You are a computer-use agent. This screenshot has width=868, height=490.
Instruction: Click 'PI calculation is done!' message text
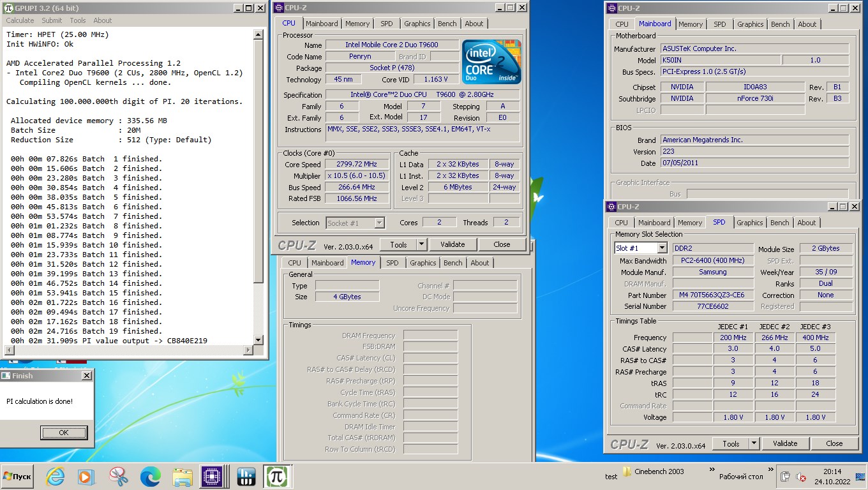click(x=40, y=401)
